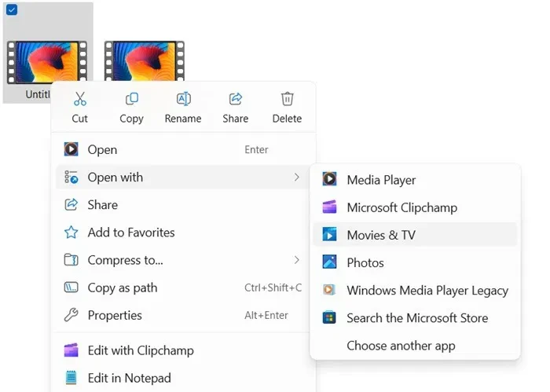Click the Media Player icon beside Open

tap(71, 149)
